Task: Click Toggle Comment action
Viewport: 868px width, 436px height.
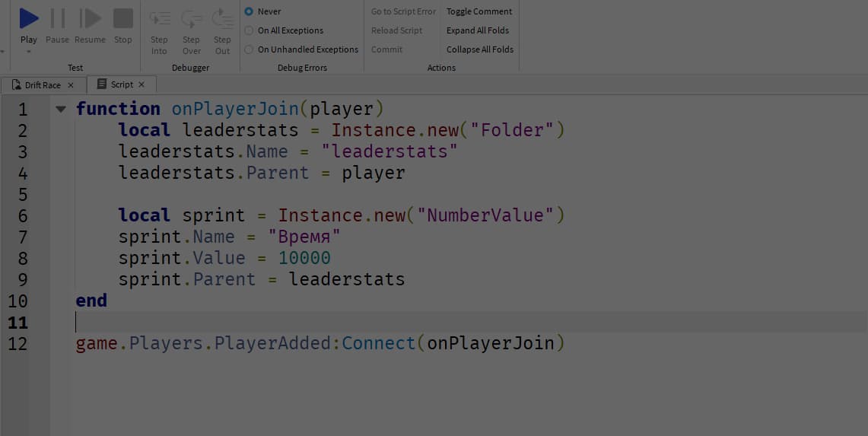Action: (x=479, y=11)
